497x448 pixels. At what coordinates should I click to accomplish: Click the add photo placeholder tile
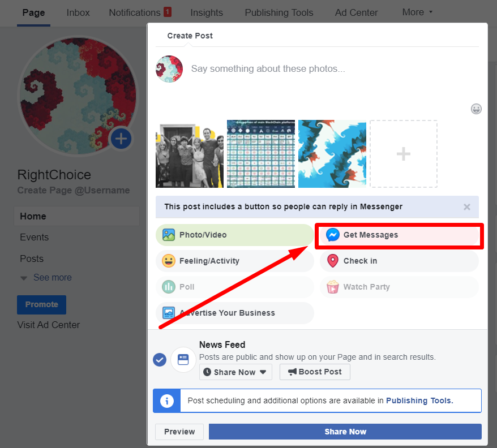coord(403,154)
